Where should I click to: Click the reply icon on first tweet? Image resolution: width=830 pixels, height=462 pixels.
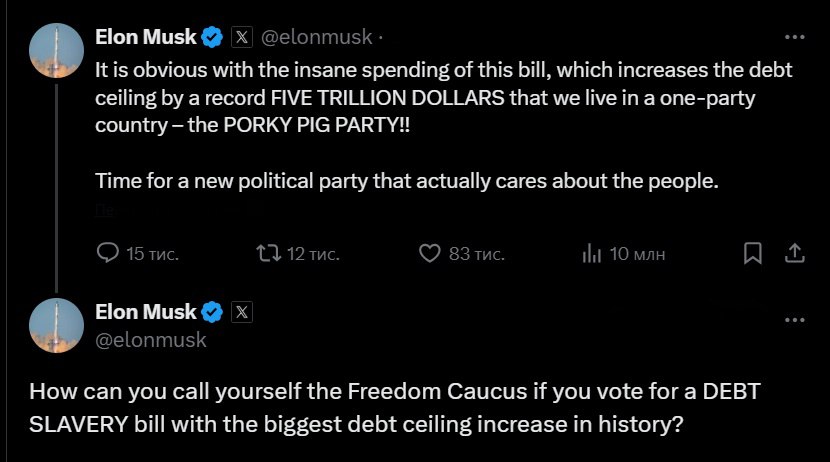click(x=108, y=254)
